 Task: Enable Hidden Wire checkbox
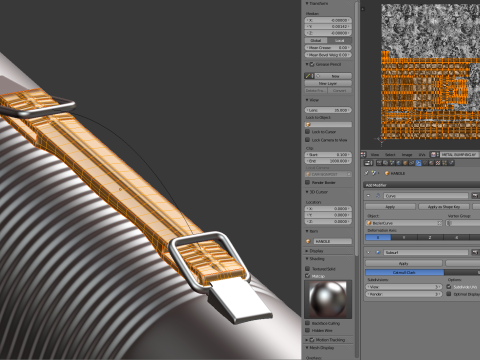pos(308,330)
